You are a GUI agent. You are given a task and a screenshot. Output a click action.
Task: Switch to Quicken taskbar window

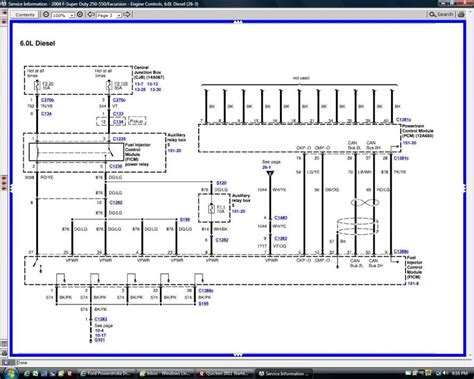pyautogui.click(x=224, y=374)
